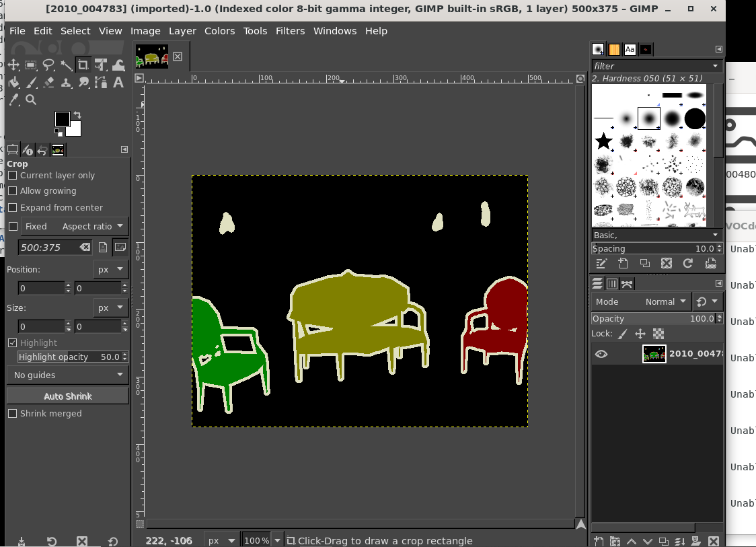The image size is (756, 547).
Task: Enable Expand from center checkbox
Action: 13,207
